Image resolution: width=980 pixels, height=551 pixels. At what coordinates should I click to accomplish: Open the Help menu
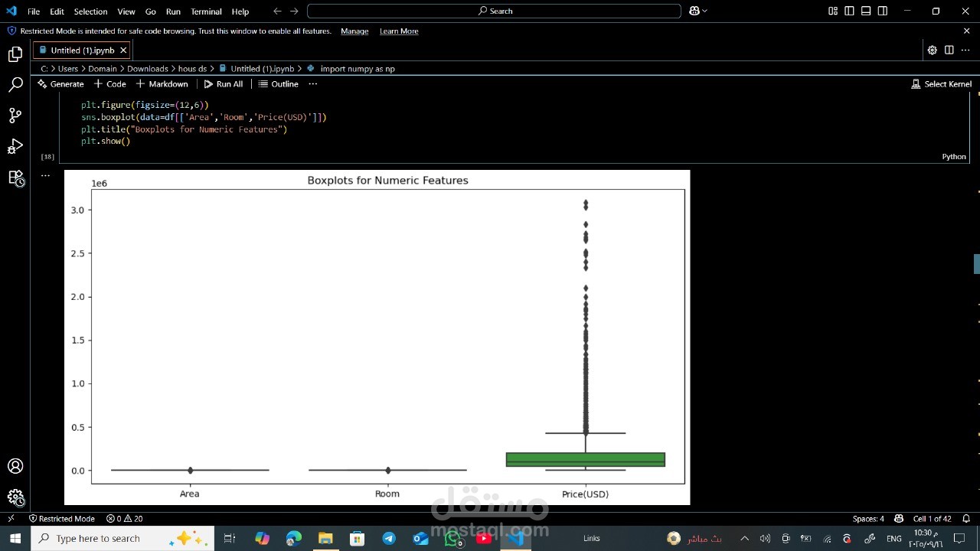point(240,11)
